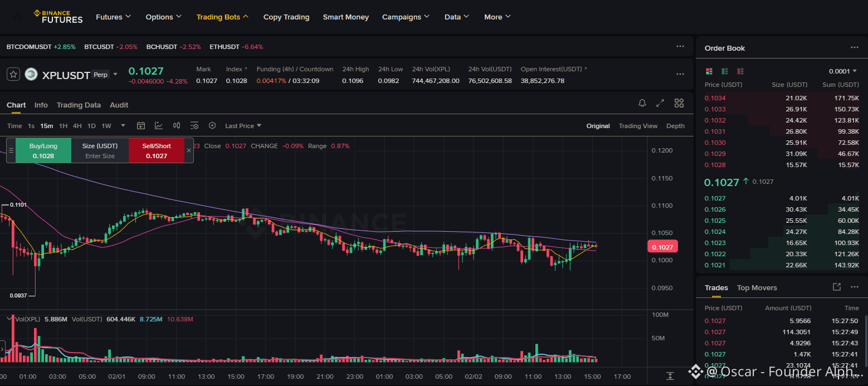
Task: Click Sell/Short at 0.1027
Action: click(x=157, y=150)
